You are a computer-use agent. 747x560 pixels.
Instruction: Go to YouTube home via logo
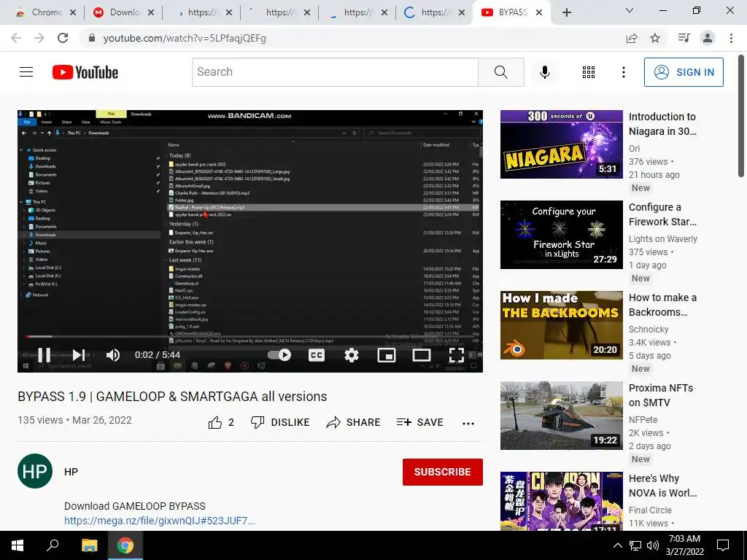[x=85, y=72]
